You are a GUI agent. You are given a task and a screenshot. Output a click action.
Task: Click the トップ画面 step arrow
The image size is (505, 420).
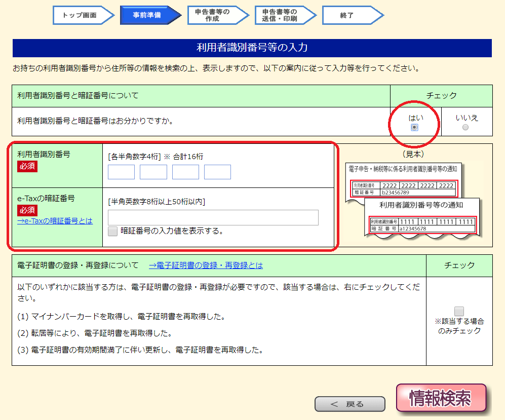pyautogui.click(x=83, y=15)
